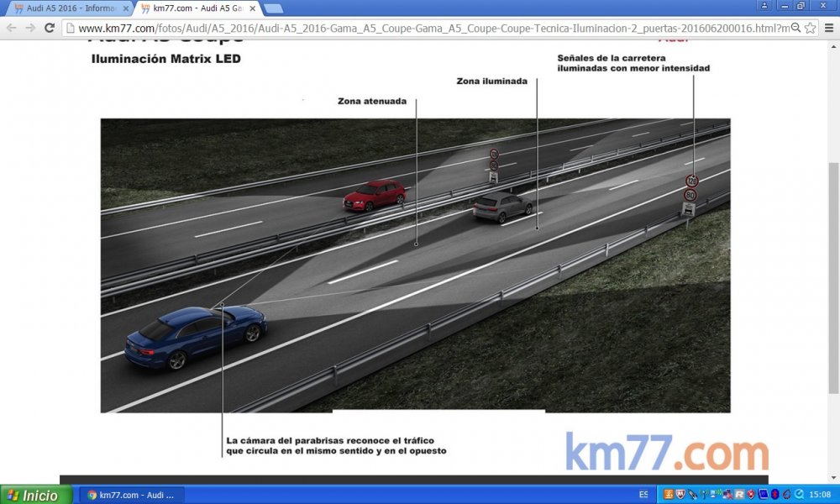The image size is (840, 504).
Task: Click the zoom magnifier in the address bar
Action: point(796,28)
